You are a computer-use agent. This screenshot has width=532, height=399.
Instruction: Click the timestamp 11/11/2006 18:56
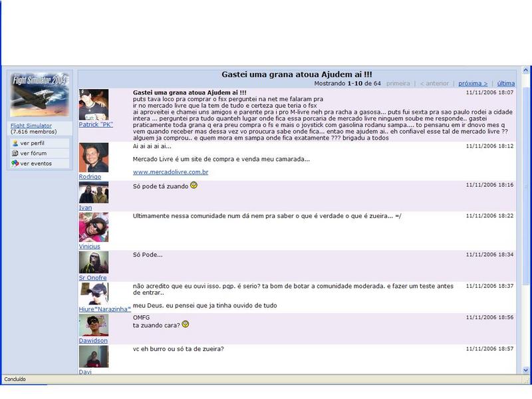point(489,317)
